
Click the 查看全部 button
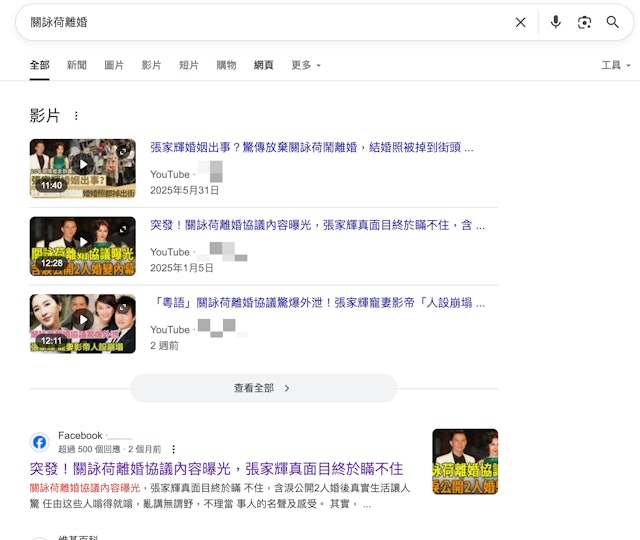click(264, 388)
